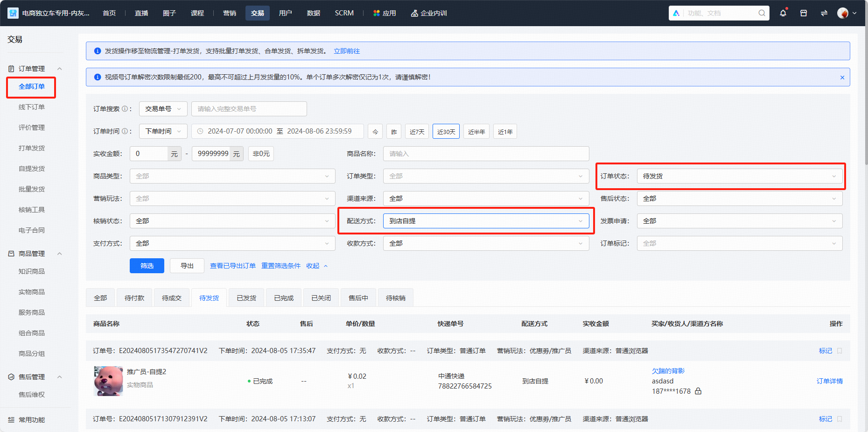Click the 重置筛选条件 link

[x=281, y=266]
